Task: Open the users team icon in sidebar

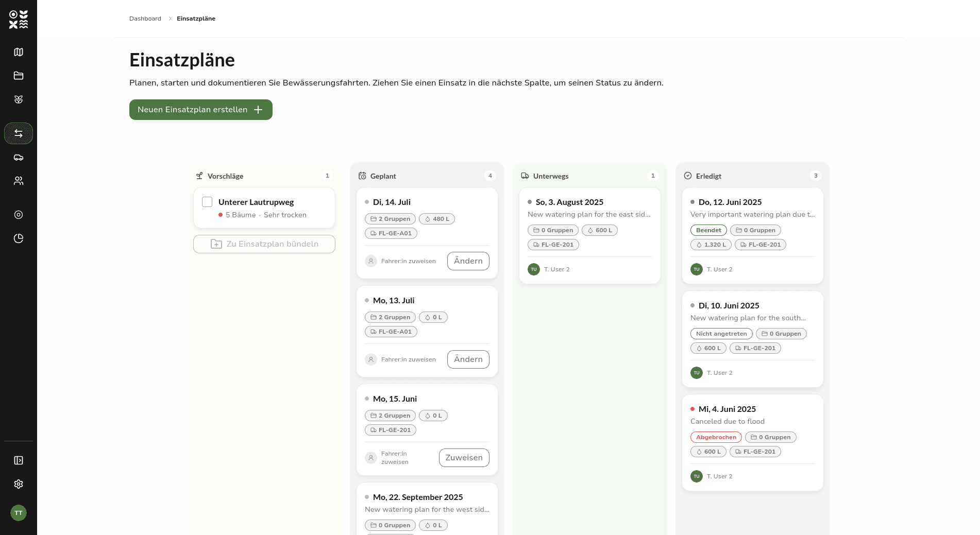Action: 19,181
